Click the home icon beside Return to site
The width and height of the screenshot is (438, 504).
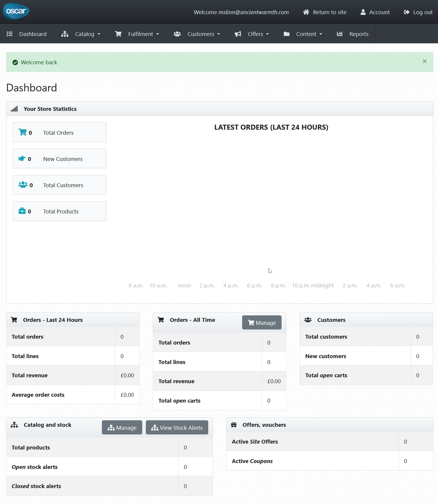point(306,12)
